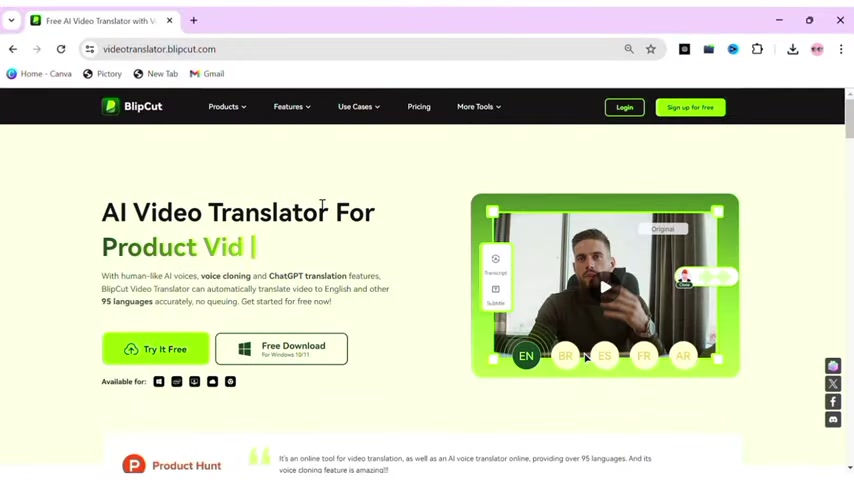This screenshot has height=480, width=854.
Task: Click the Original label on the video
Action: coord(663,229)
